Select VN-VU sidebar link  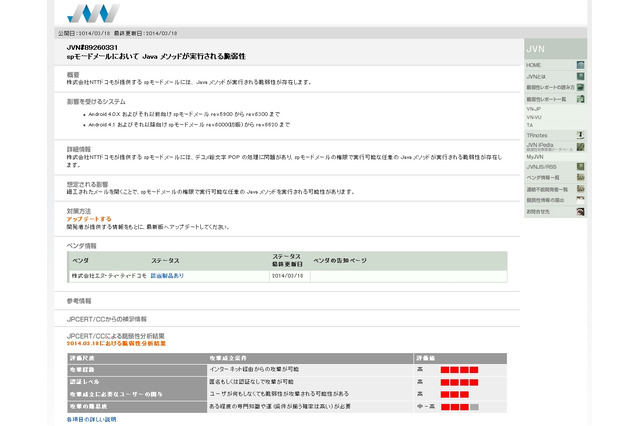coord(534,117)
